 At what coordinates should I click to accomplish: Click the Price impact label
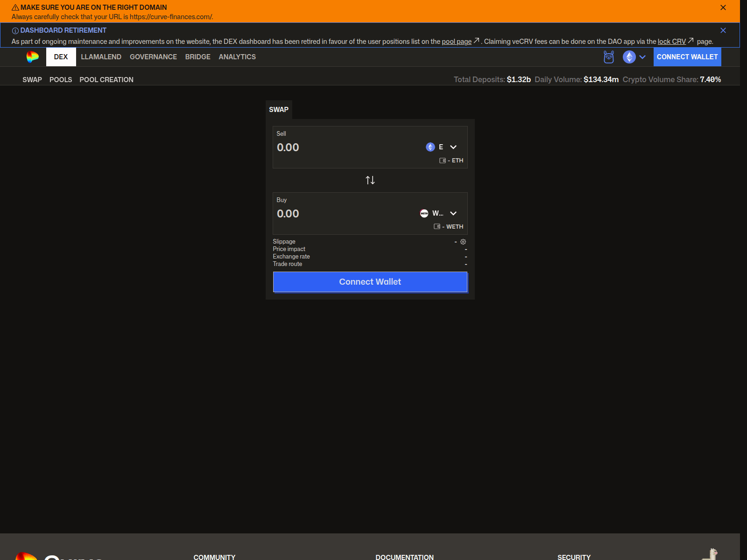[289, 249]
